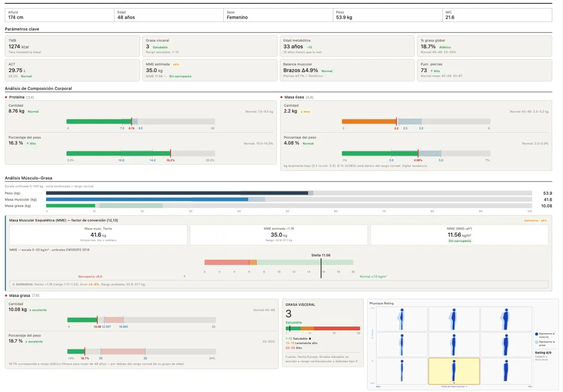Click the visceral fat color scale bar
Image resolution: width=563 pixels, height=392 pixels.
click(x=323, y=329)
